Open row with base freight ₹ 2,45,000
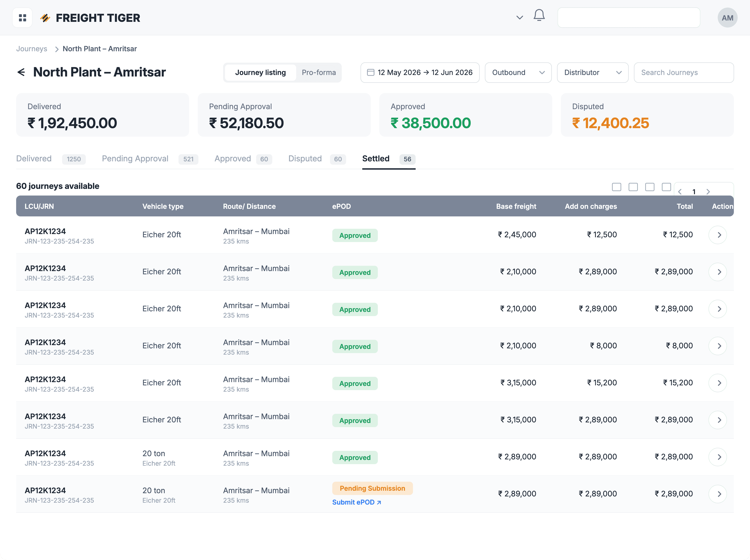 [x=718, y=235]
